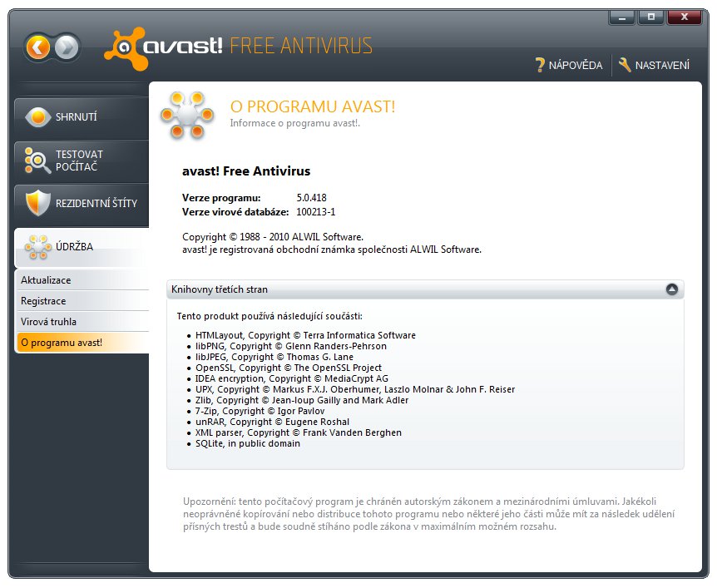Select the O programu avast! item

(x=82, y=343)
